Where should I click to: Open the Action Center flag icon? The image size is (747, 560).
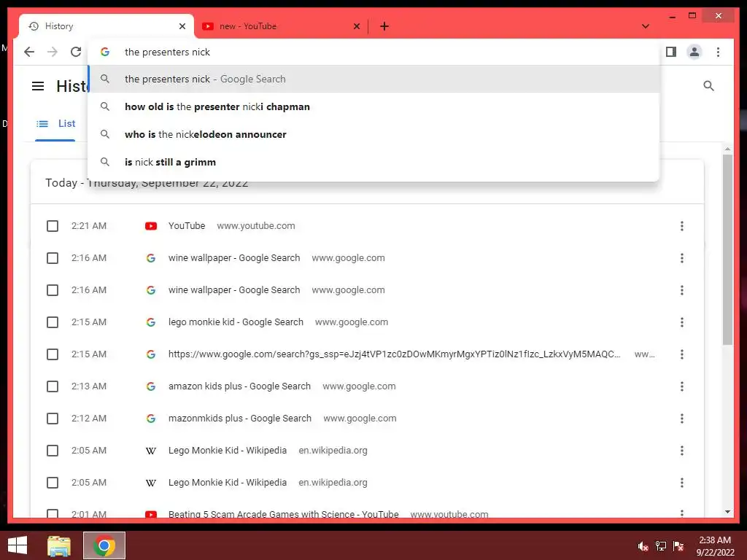678,546
